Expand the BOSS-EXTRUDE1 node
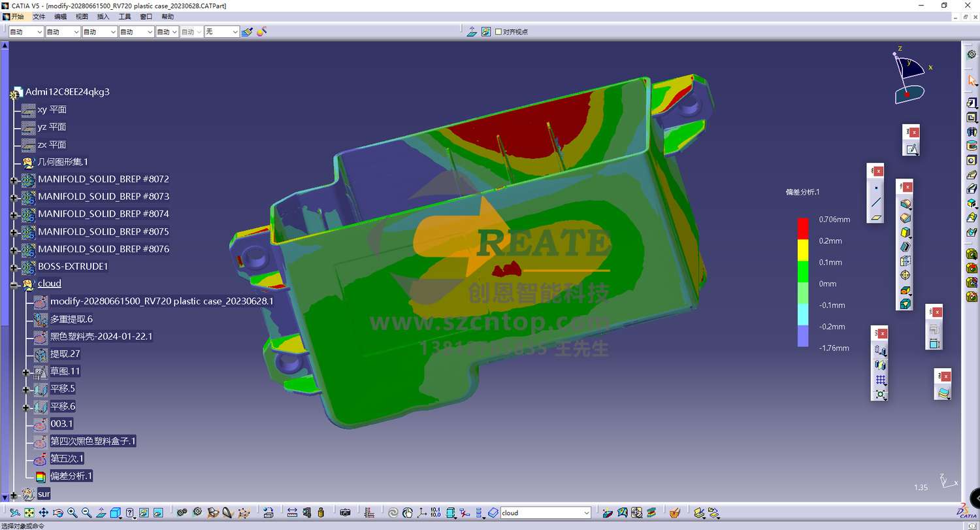Screen dimensions: 980x530 (x=14, y=267)
